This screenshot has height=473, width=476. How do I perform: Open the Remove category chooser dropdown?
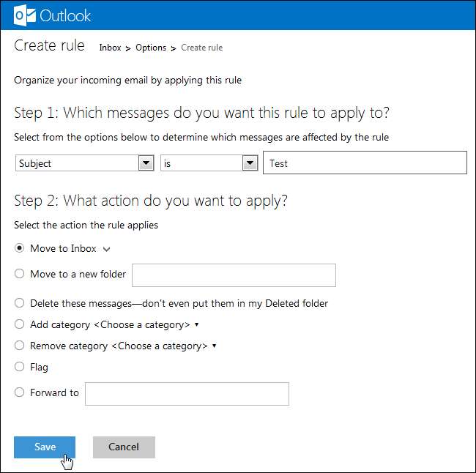[x=215, y=346]
